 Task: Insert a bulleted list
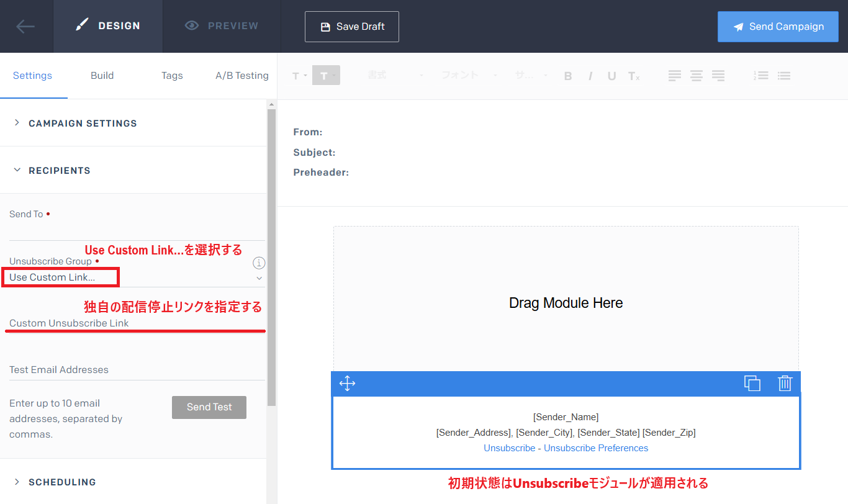coord(783,76)
